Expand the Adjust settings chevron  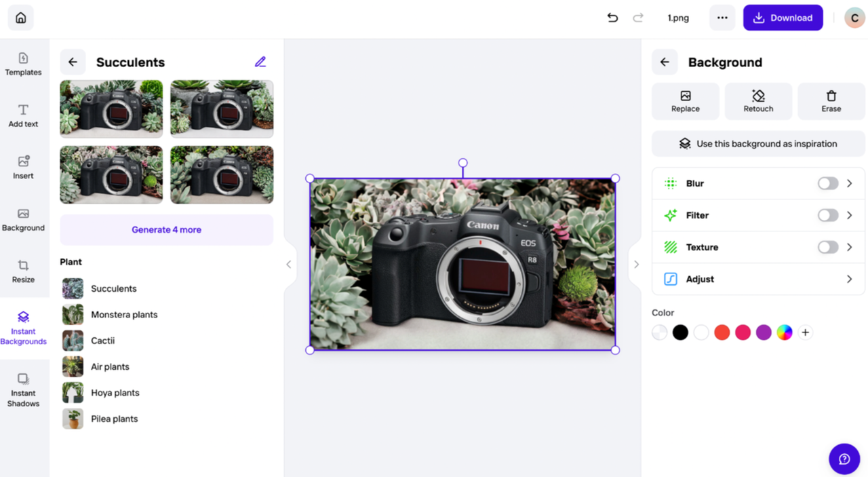[849, 280]
